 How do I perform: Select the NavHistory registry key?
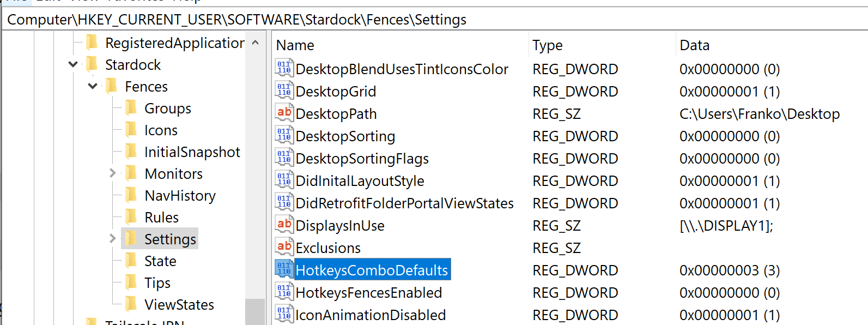180,195
